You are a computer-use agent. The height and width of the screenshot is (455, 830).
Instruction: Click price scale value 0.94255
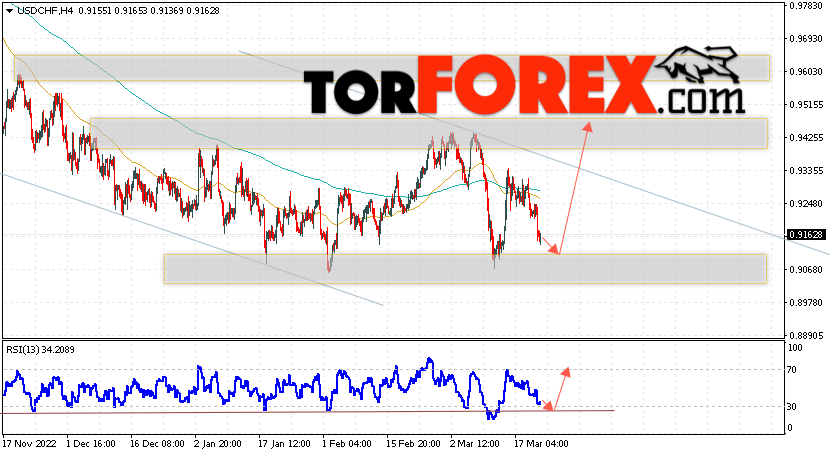coord(807,138)
